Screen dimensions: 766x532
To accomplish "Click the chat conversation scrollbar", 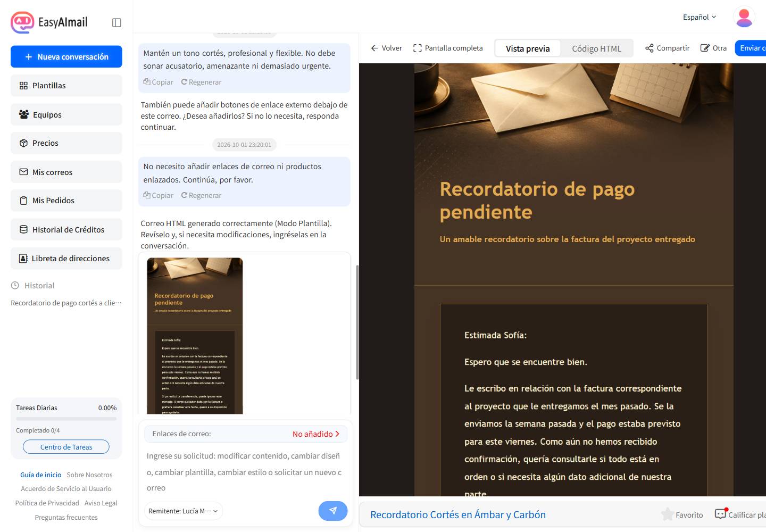I will tap(357, 322).
